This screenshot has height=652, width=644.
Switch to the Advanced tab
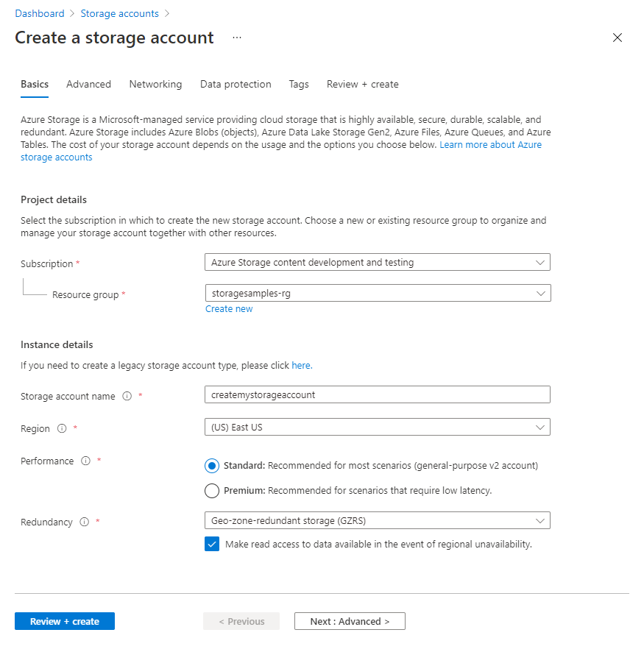coord(88,85)
